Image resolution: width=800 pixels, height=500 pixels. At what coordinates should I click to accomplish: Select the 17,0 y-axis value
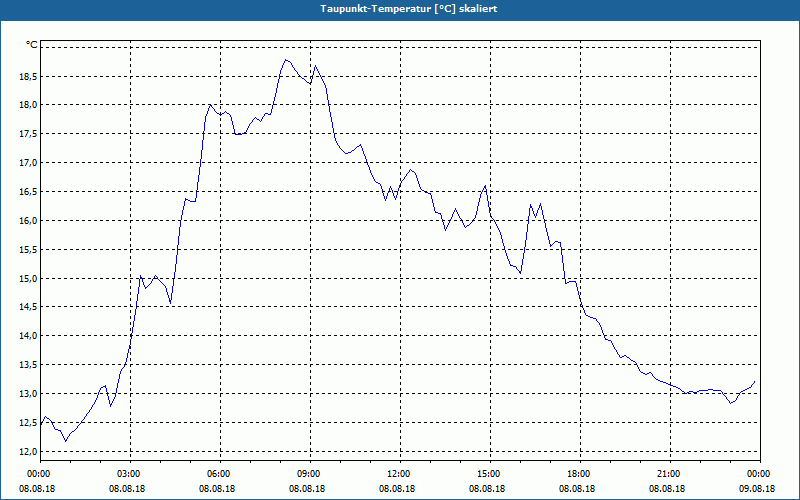pos(27,163)
